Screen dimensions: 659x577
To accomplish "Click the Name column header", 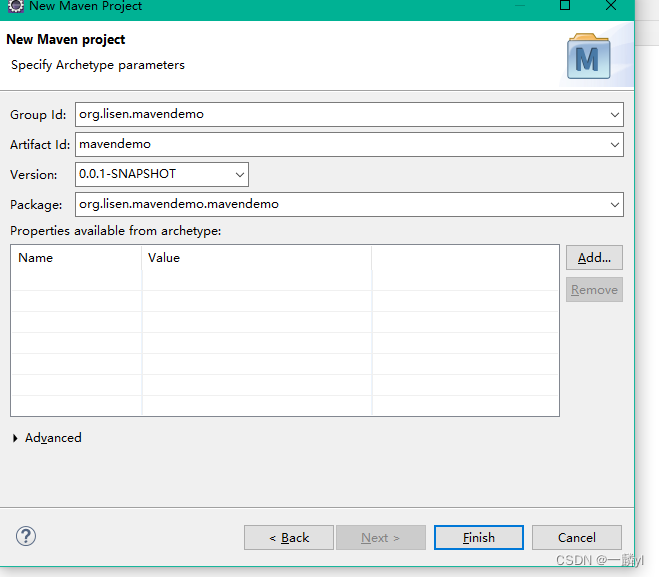I will [76, 258].
